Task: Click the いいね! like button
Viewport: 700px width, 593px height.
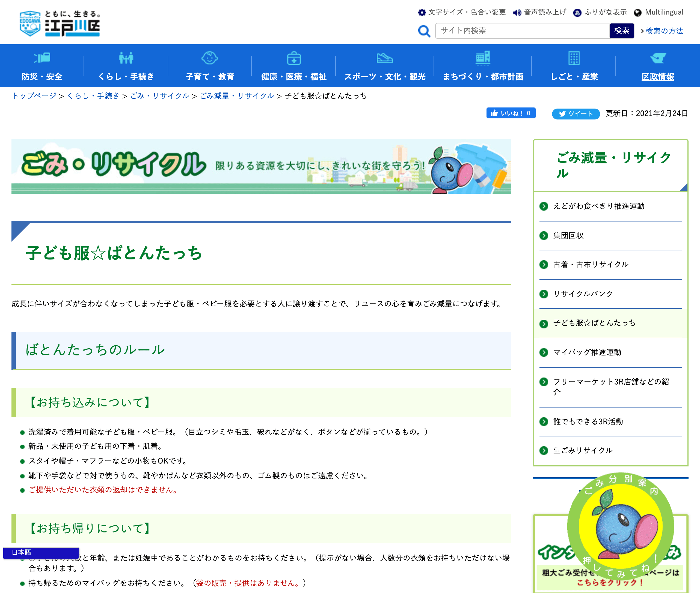Action: (511, 113)
